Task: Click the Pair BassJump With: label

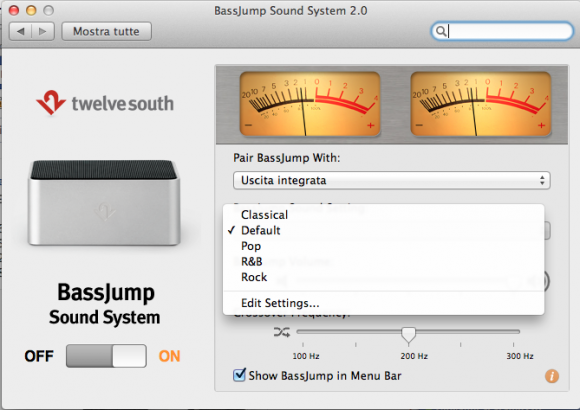Action: 287,158
